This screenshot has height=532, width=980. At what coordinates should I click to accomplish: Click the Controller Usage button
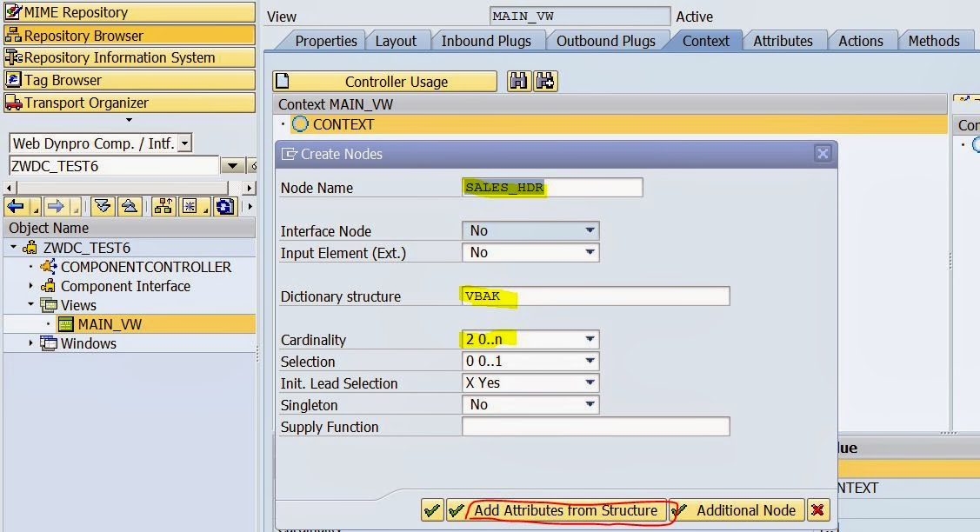385,81
